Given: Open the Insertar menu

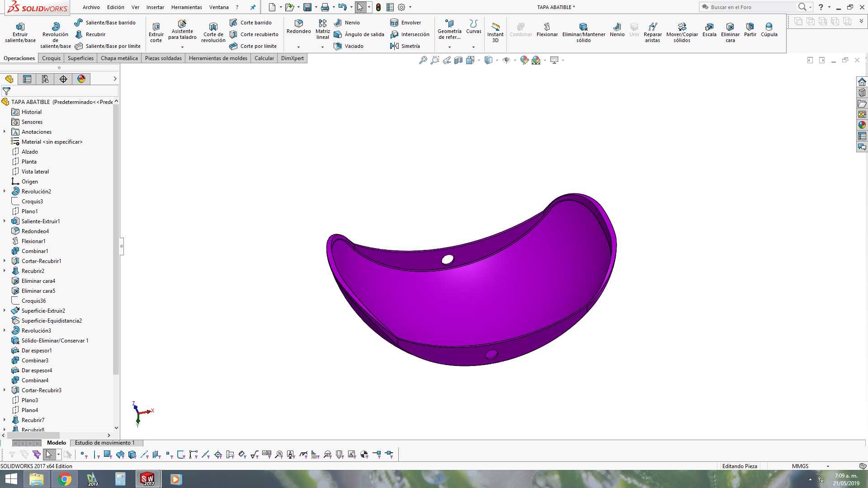Looking at the screenshot, I should [x=155, y=7].
